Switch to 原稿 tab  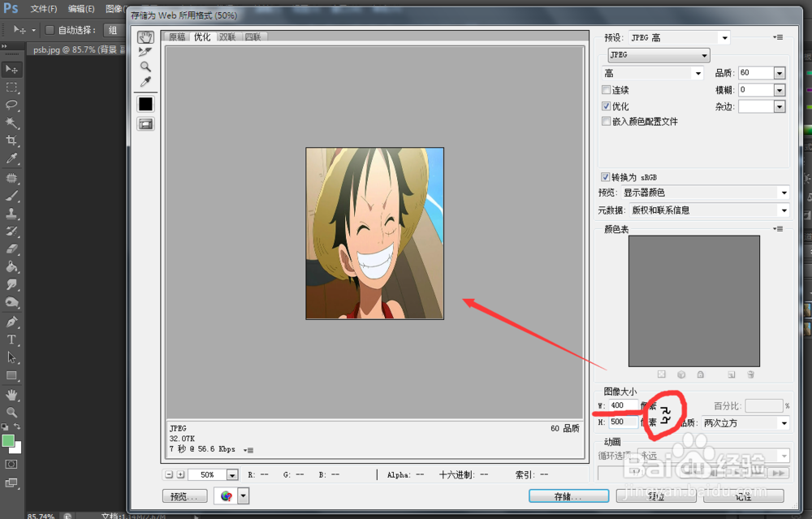(177, 37)
